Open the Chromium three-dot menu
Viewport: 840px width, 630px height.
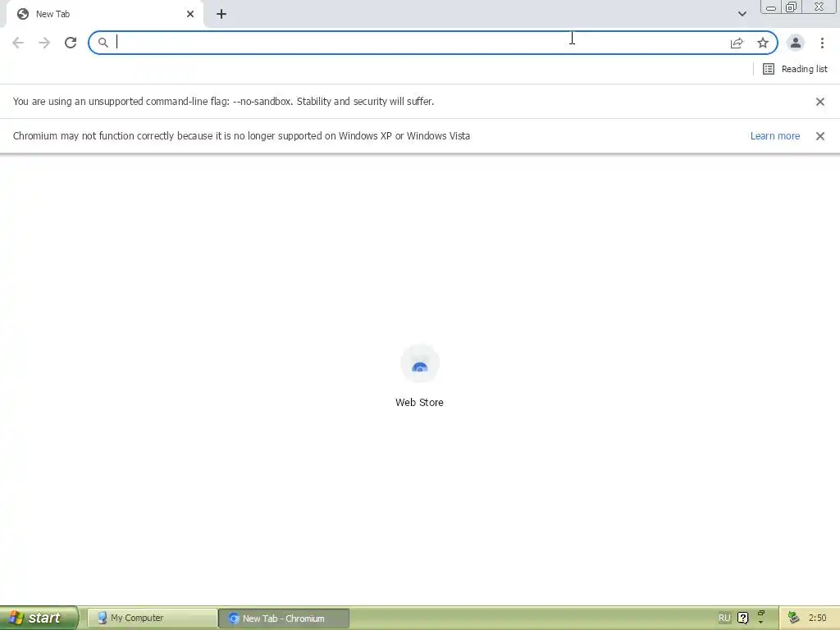click(822, 43)
